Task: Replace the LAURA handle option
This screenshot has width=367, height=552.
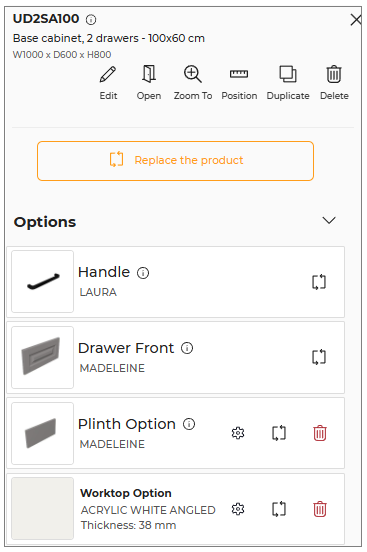Action: click(319, 282)
